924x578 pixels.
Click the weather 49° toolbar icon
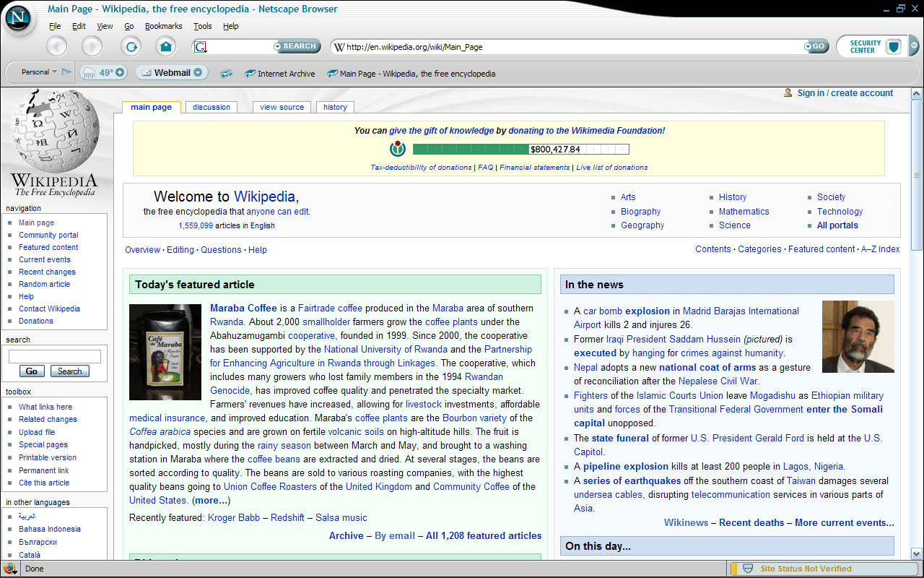click(104, 72)
